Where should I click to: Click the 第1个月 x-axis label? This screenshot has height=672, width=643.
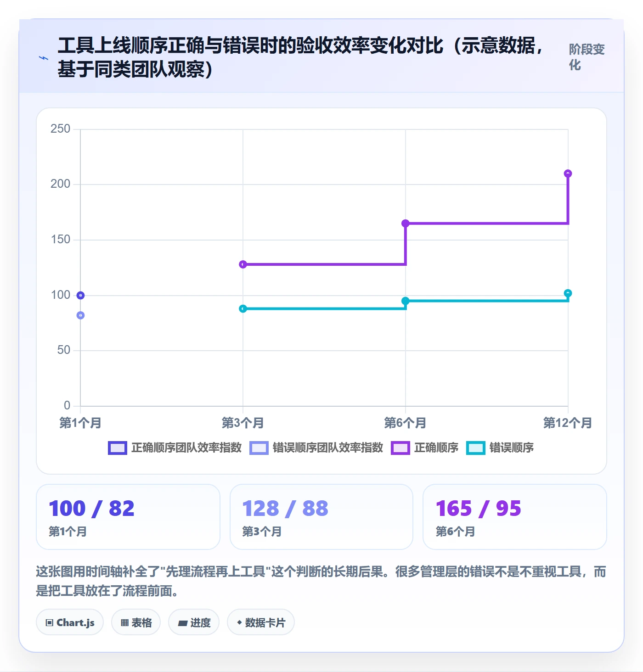click(x=80, y=423)
